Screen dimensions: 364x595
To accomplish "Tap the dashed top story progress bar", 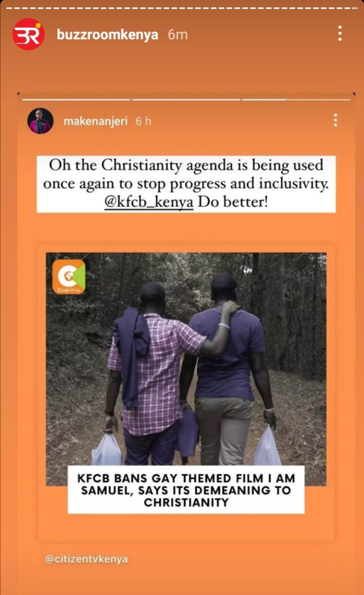I will pyautogui.click(x=182, y=8).
